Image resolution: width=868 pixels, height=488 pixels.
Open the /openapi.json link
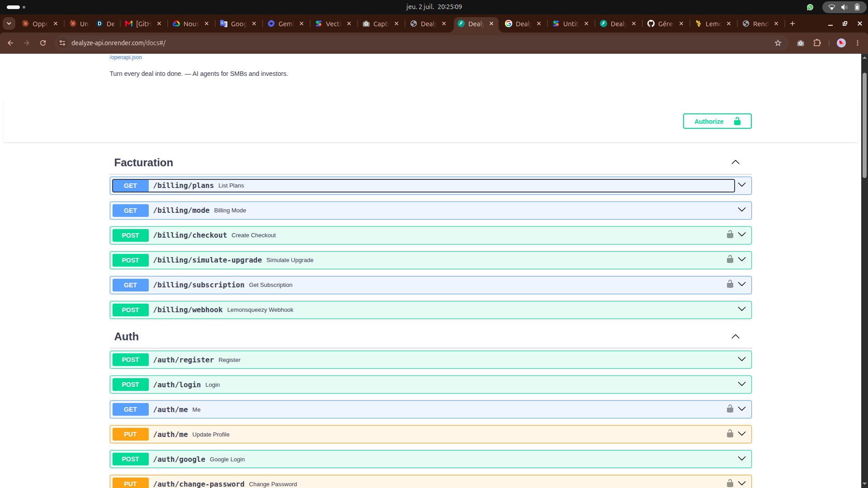[126, 57]
